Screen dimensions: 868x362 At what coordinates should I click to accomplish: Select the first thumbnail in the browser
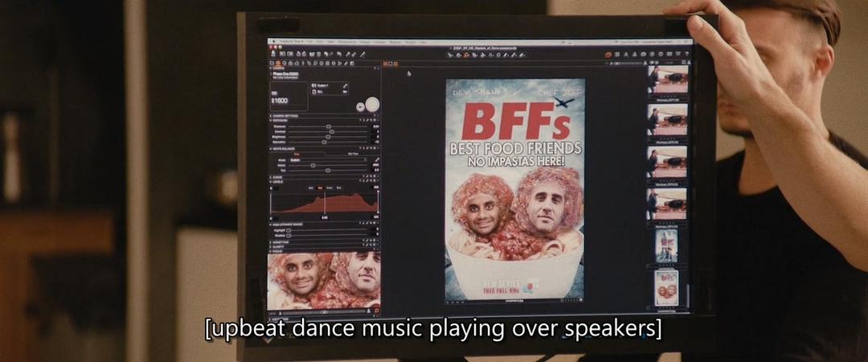point(667,79)
